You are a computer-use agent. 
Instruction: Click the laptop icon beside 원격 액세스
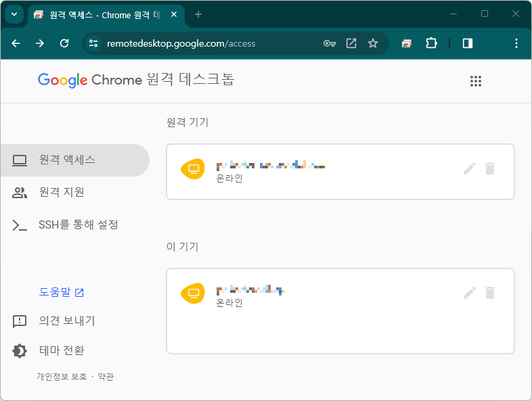20,160
